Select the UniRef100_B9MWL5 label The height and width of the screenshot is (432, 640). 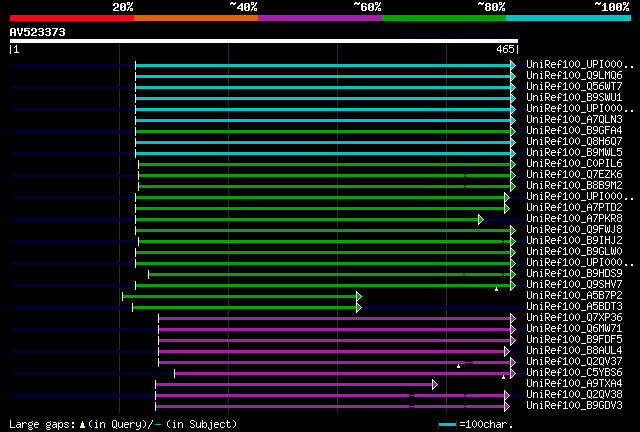tap(574, 153)
